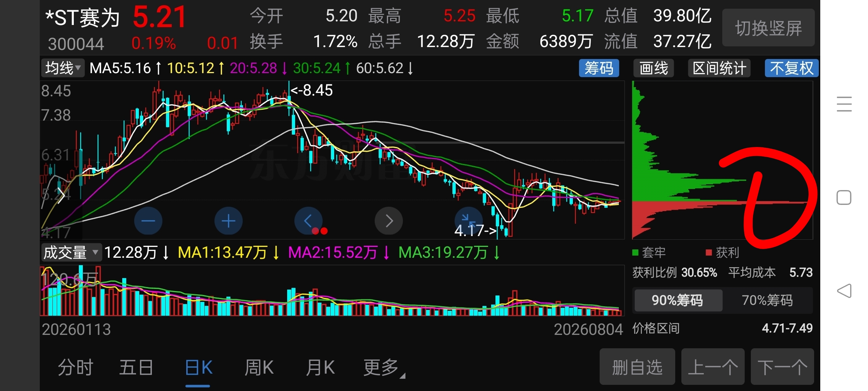Image resolution: width=868 pixels, height=391 pixels.
Task: Tap the 换手 rate 1.72%
Action: [335, 41]
